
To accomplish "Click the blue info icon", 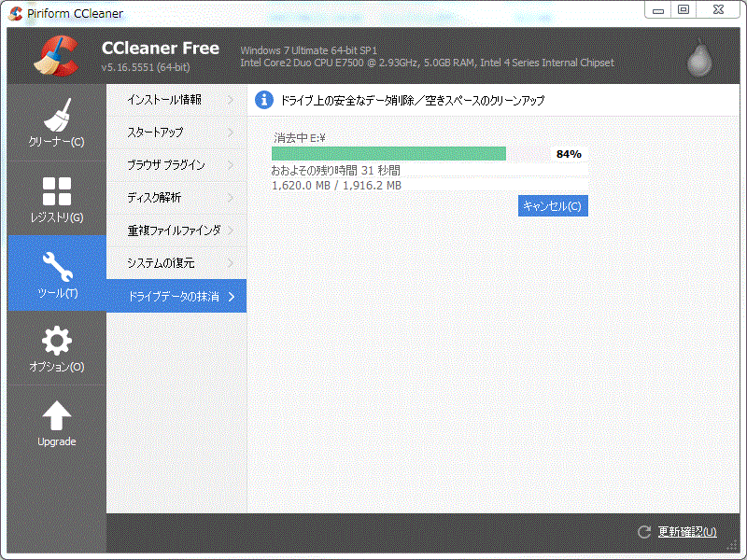I will click(x=264, y=100).
